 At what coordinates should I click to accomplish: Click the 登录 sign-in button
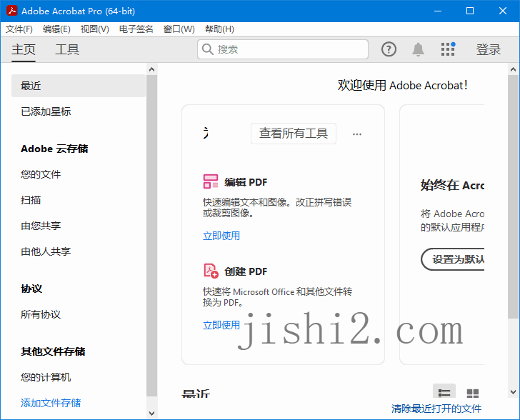click(x=488, y=49)
